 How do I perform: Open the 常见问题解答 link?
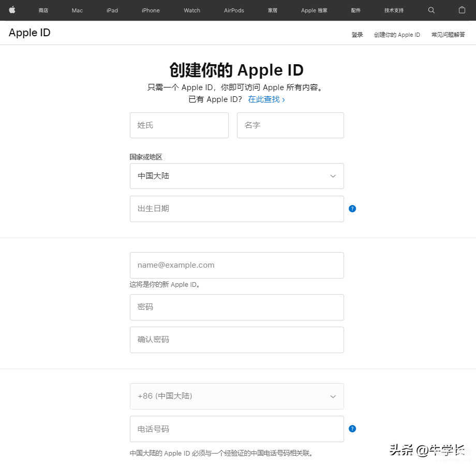tap(448, 35)
